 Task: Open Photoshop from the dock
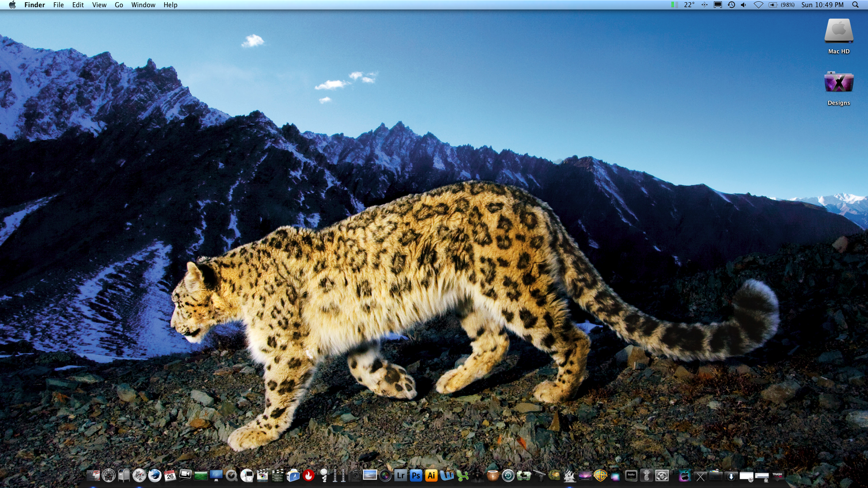[416, 475]
